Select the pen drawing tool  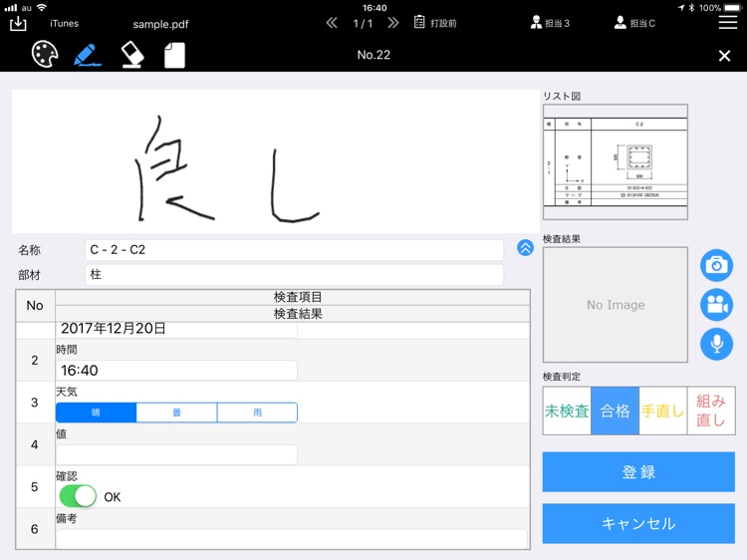(x=88, y=55)
